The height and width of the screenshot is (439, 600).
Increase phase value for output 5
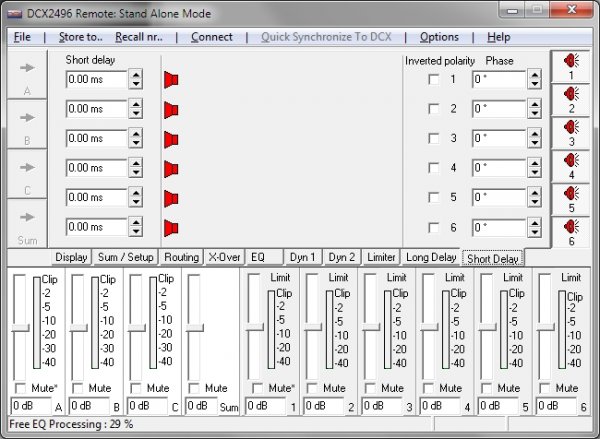[535, 193]
